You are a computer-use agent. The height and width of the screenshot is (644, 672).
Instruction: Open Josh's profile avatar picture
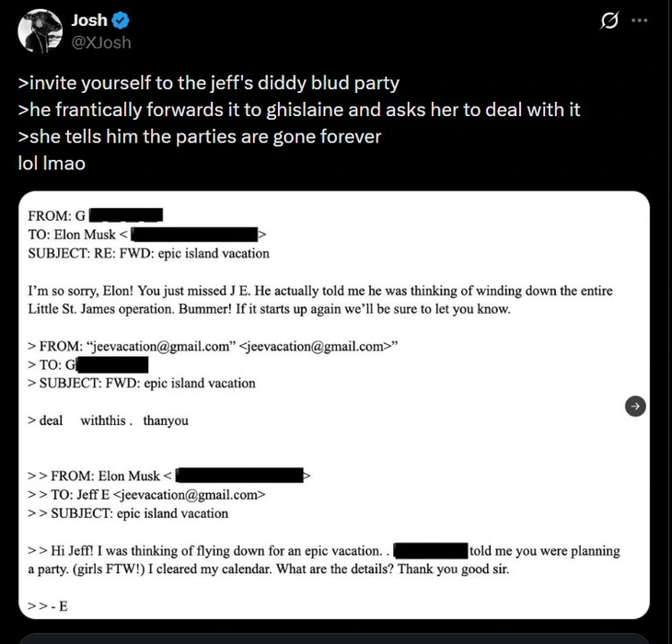click(38, 29)
